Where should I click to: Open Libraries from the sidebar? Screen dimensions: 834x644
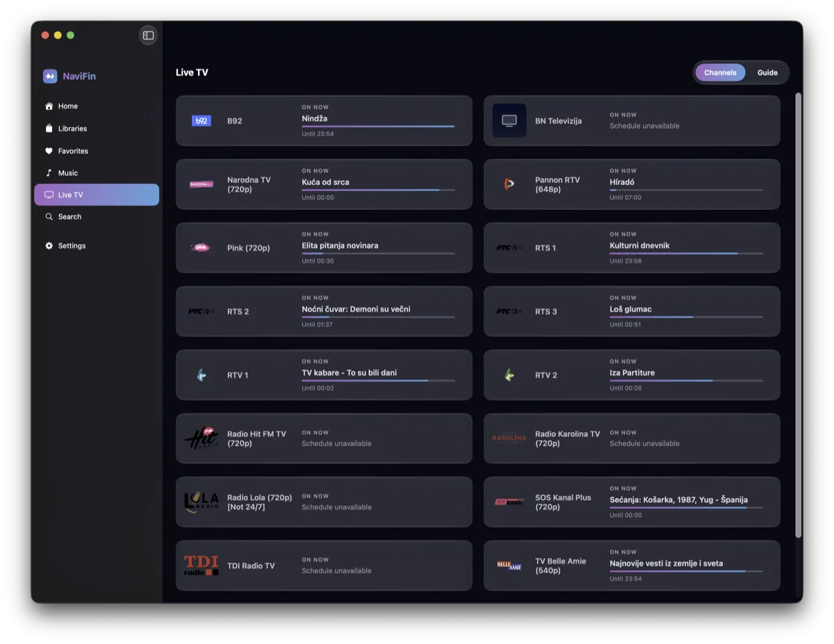[x=97, y=129]
